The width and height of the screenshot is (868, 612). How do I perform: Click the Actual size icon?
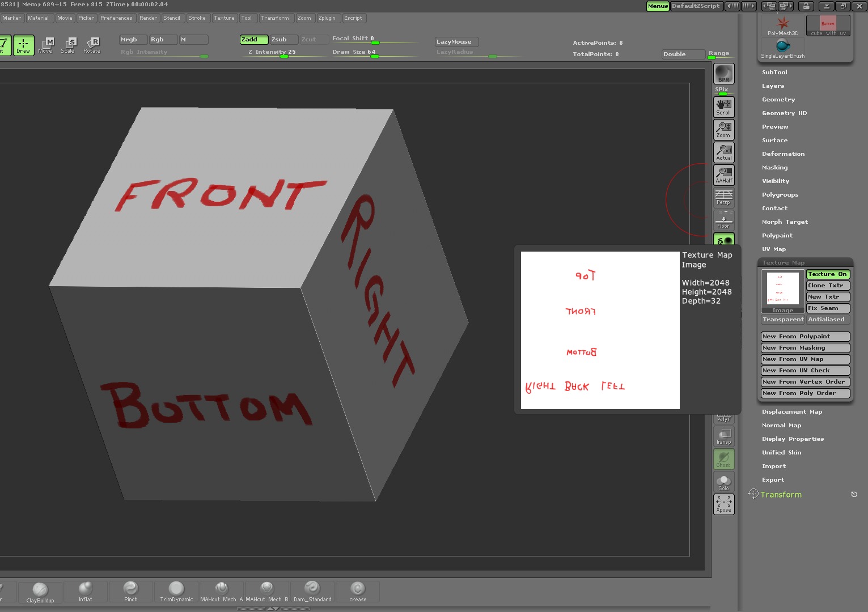[x=723, y=152]
